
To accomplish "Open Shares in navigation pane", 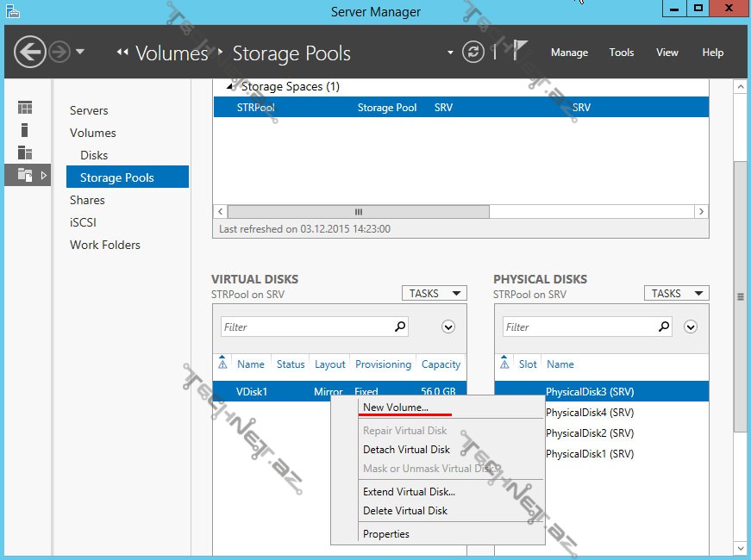I will (x=87, y=200).
